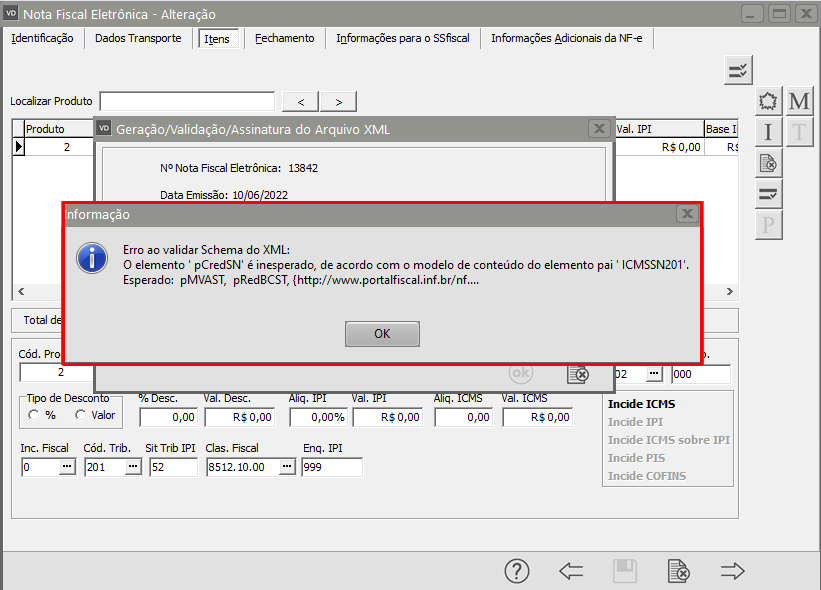
Task: Open the Cód. Trib. lookup button
Action: click(x=132, y=467)
